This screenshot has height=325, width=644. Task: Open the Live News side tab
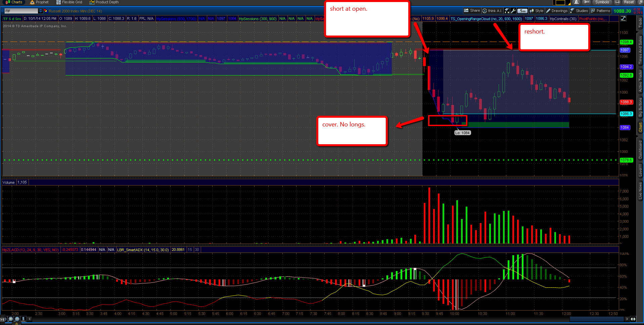(x=640, y=191)
